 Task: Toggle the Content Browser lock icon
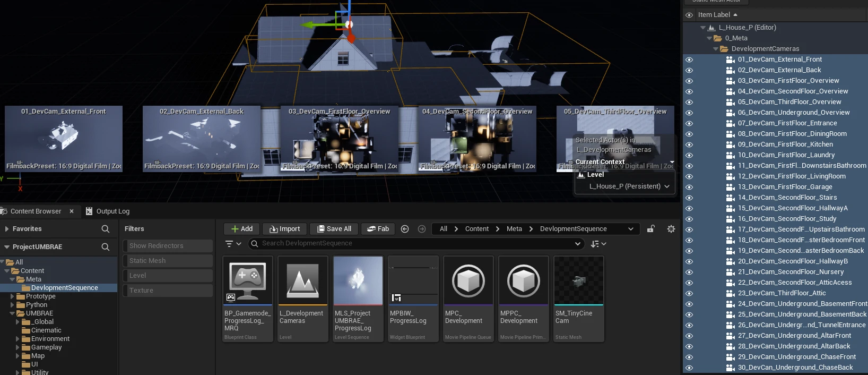[x=650, y=229]
